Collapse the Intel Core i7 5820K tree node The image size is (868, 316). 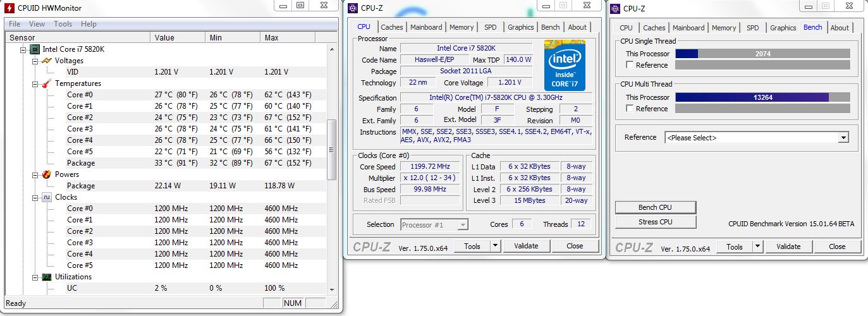23,49
